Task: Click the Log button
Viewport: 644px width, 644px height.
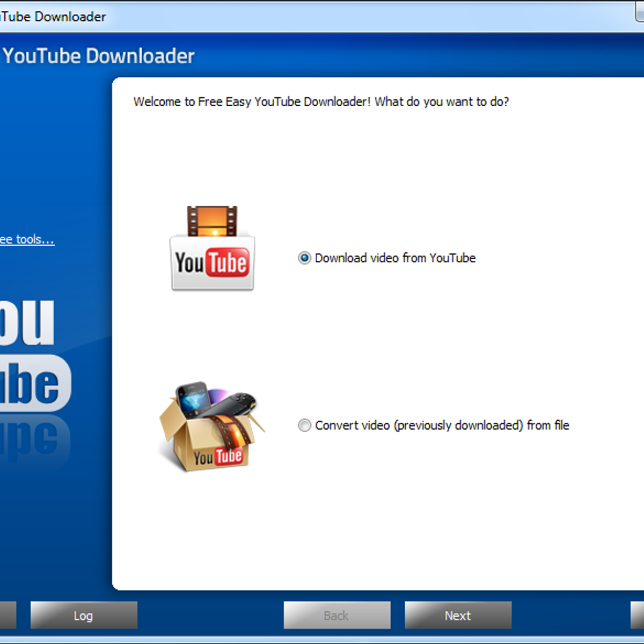Action: (84, 615)
